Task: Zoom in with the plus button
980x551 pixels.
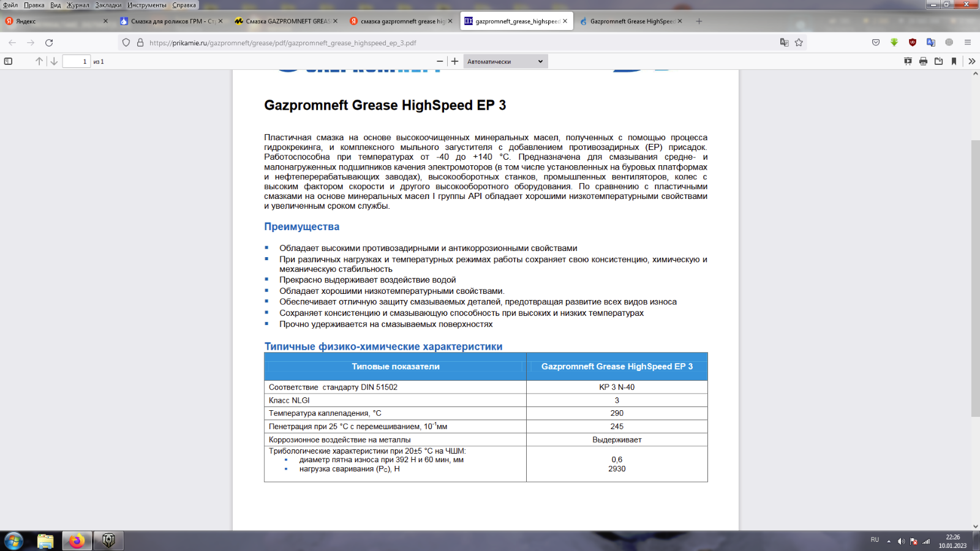Action: [x=454, y=61]
